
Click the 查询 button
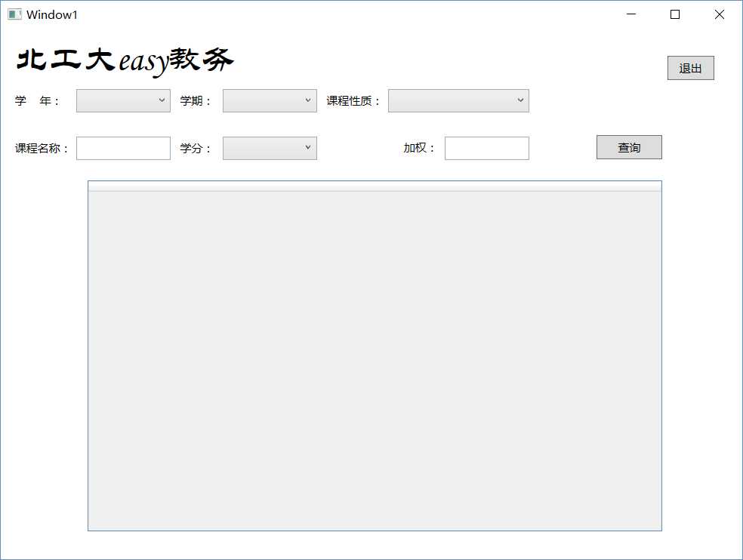pos(629,147)
